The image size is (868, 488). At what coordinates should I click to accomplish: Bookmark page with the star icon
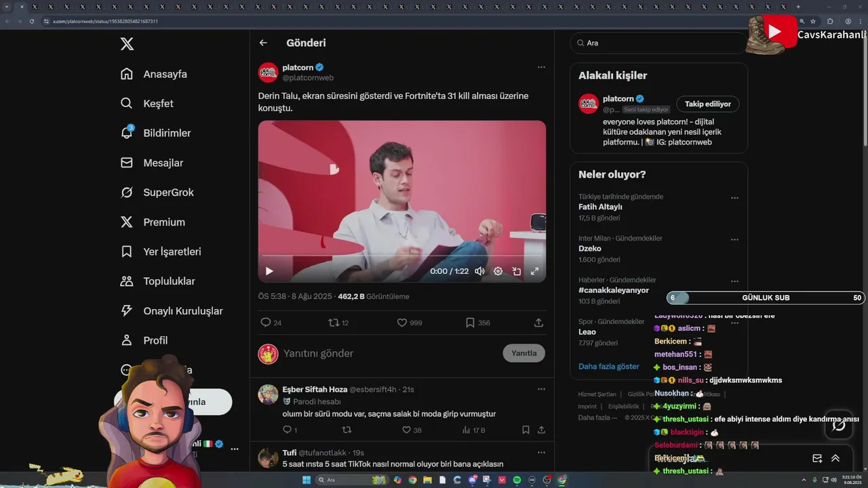812,21
